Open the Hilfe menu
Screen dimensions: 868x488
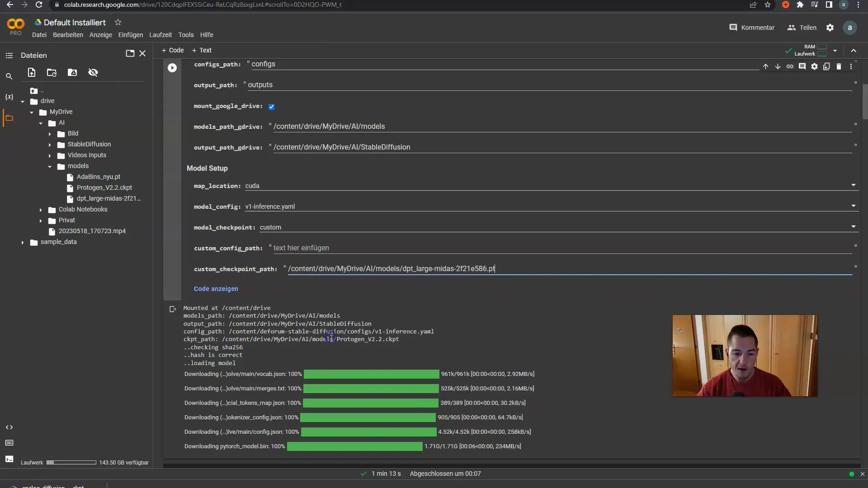[x=207, y=35]
